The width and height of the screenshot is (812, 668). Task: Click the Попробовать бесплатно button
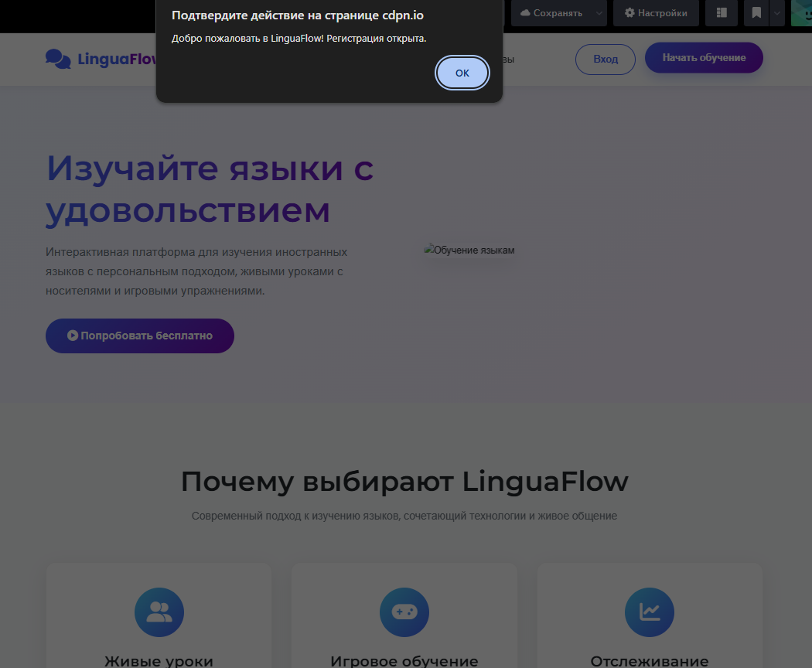139,336
